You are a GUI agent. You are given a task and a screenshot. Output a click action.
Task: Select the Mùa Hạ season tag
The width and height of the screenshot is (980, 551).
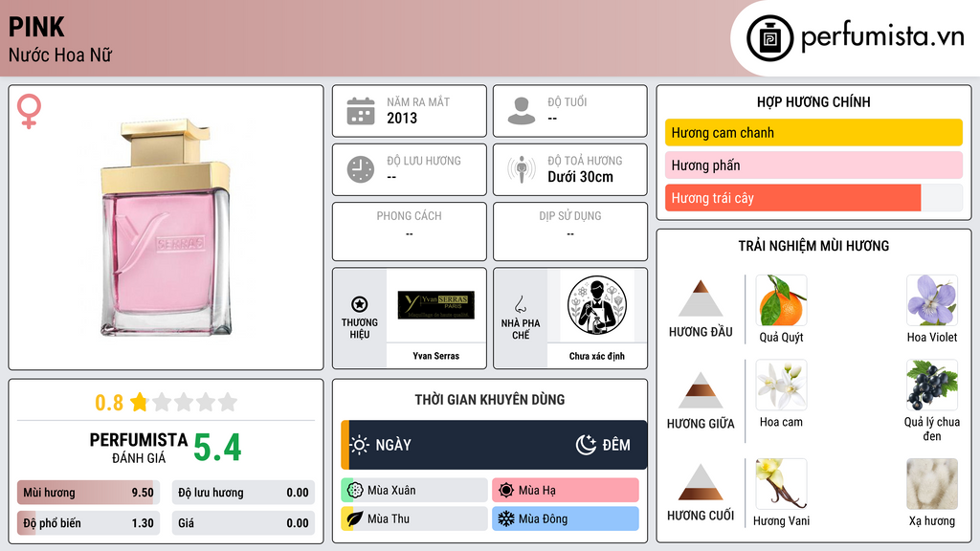click(566, 491)
